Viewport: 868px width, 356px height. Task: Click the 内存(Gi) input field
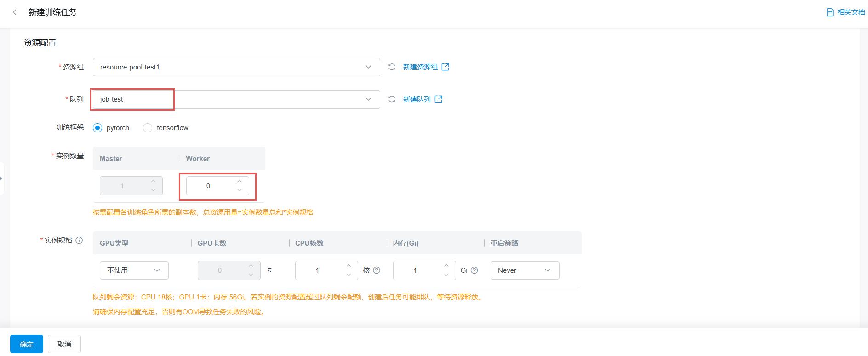(x=416, y=270)
